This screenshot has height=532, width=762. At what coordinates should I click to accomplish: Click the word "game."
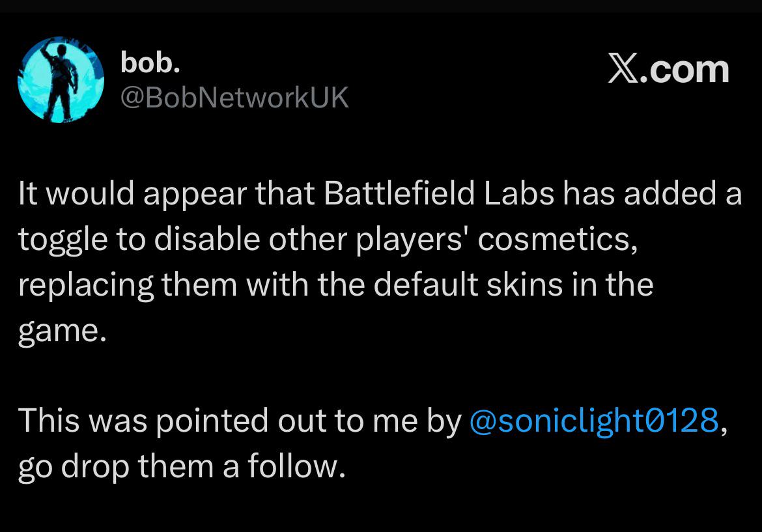(62, 332)
